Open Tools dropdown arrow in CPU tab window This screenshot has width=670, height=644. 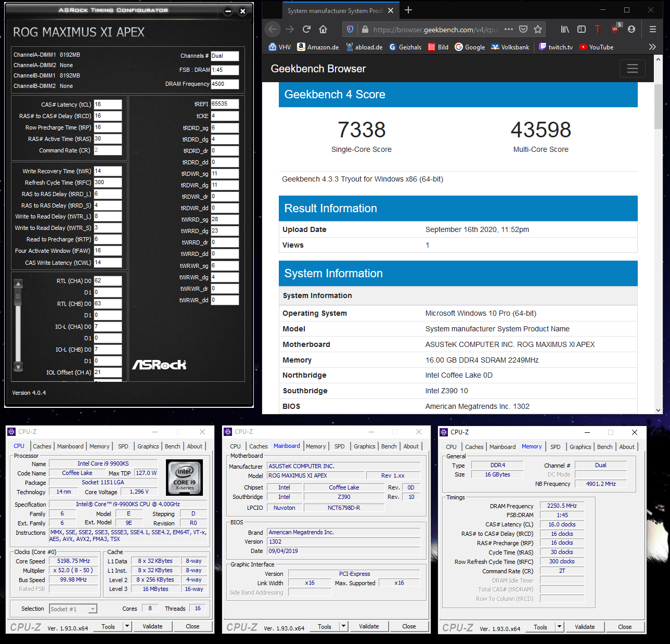127,626
